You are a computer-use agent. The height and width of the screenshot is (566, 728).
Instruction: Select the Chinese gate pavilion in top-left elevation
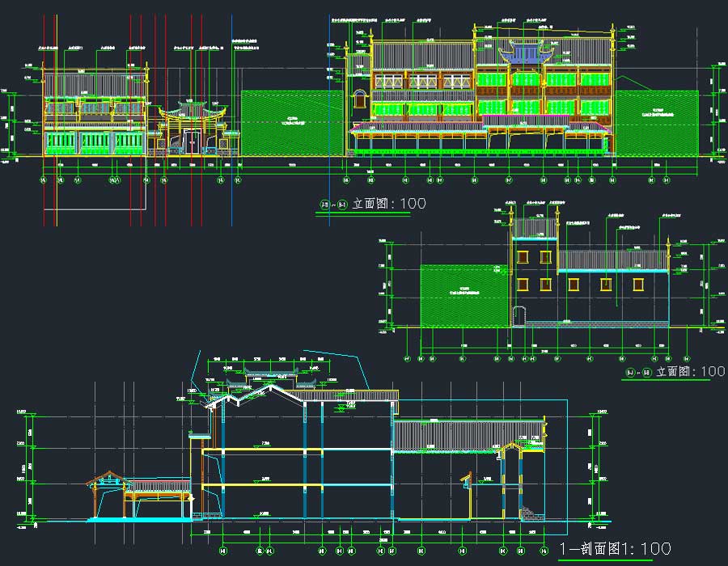tap(193, 128)
